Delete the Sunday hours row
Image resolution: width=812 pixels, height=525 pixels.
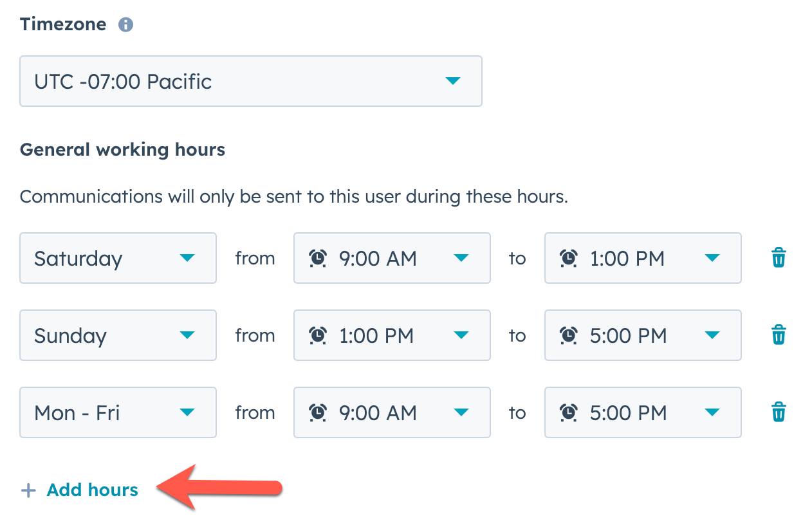tap(778, 335)
